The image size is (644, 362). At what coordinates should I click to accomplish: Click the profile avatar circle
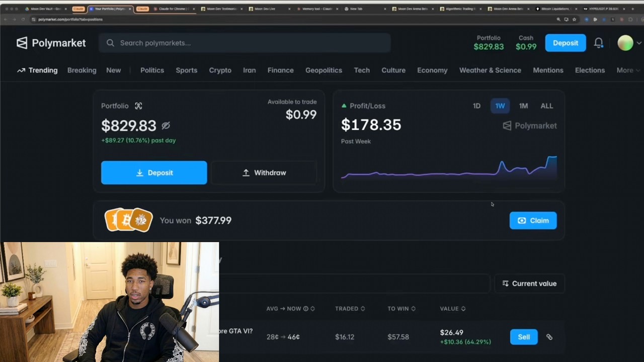coord(625,43)
